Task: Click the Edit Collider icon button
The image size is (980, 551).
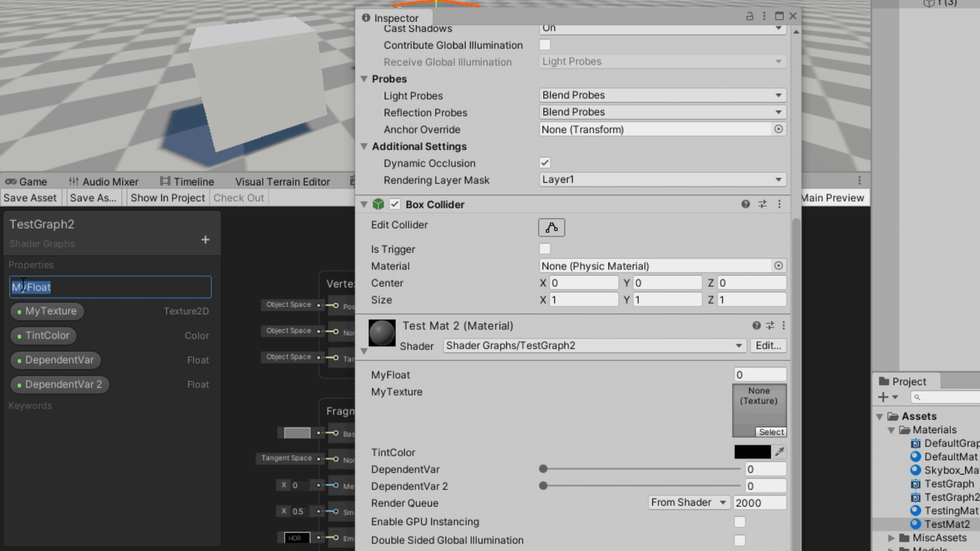Action: [x=551, y=228]
